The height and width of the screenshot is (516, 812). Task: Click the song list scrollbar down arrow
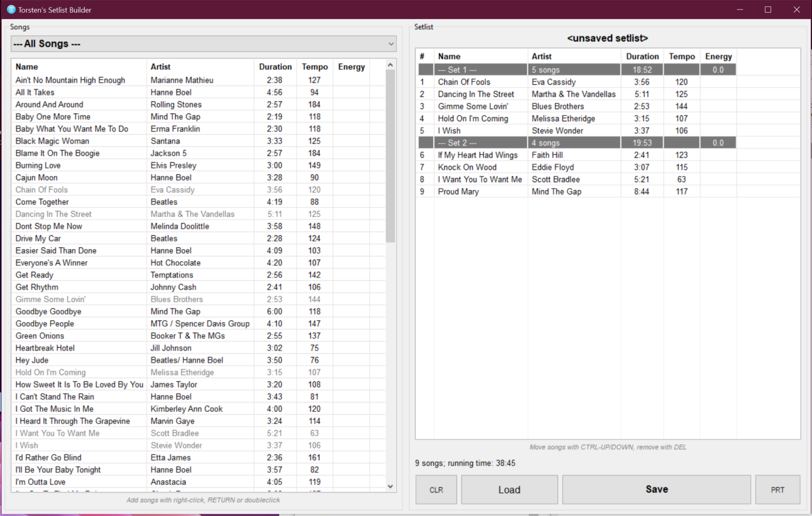click(x=390, y=486)
